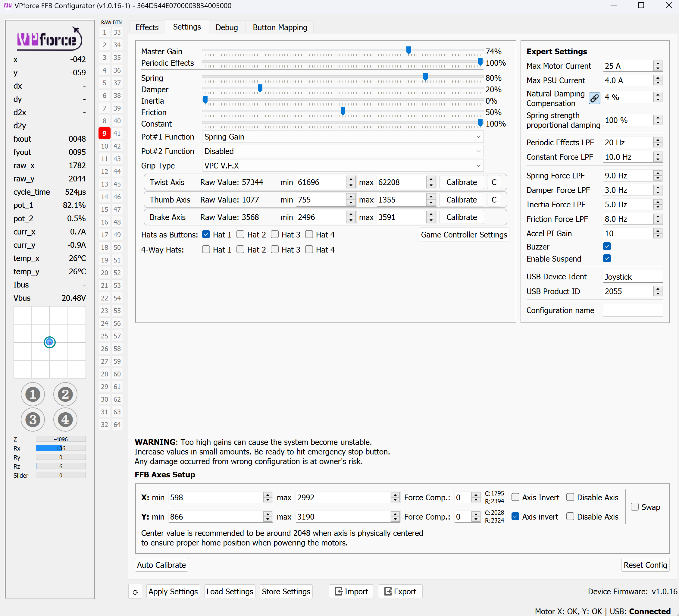The image size is (679, 616).
Task: Click the Configuration name input field
Action: 633,310
